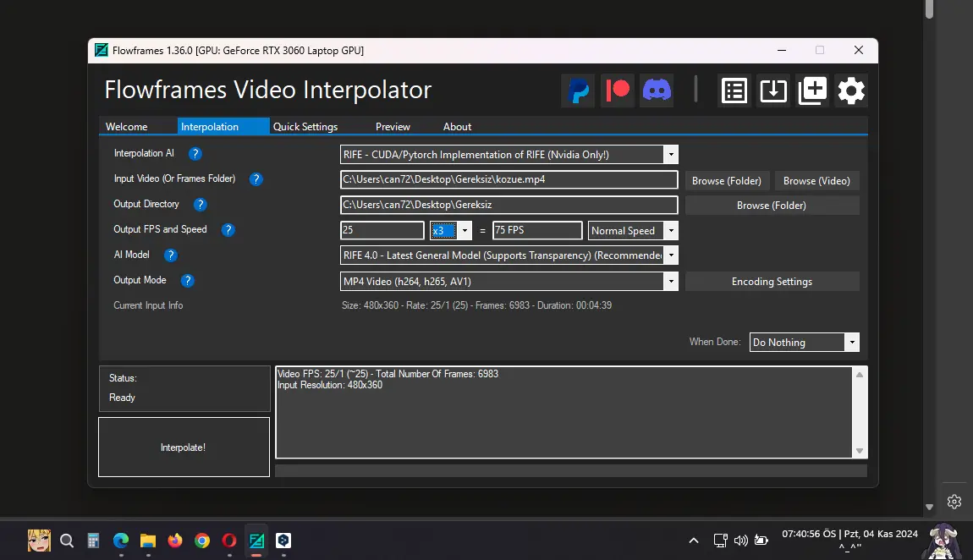Click the log scrollbar down arrow
This screenshot has height=560, width=973.
pyautogui.click(x=860, y=451)
